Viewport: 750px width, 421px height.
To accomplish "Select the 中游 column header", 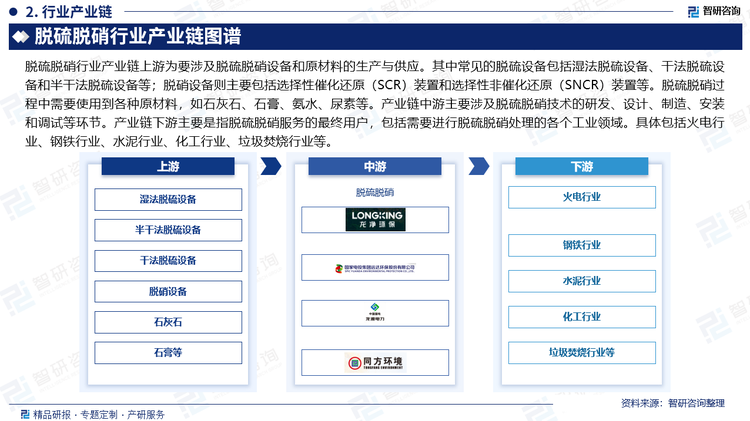I will pyautogui.click(x=375, y=166).
